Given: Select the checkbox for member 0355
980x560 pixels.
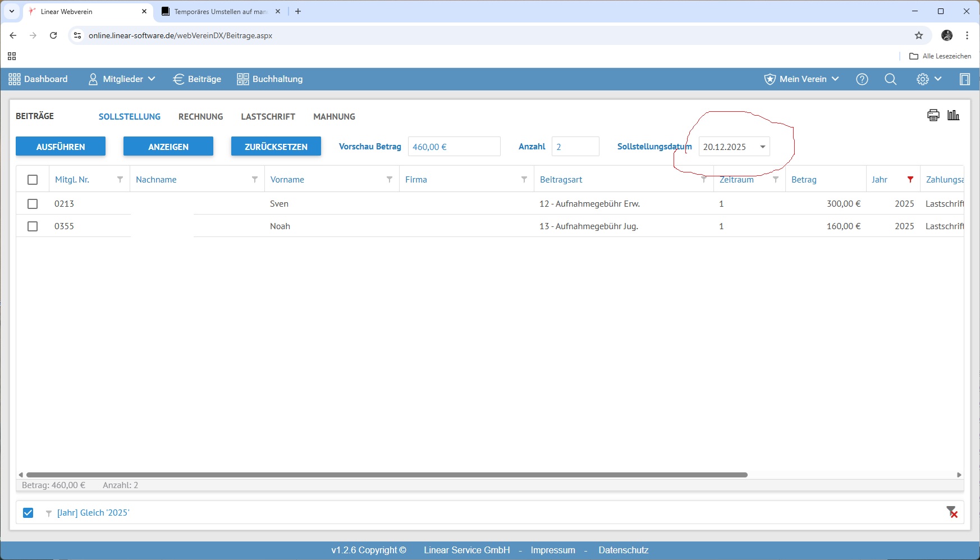Looking at the screenshot, I should pyautogui.click(x=33, y=226).
